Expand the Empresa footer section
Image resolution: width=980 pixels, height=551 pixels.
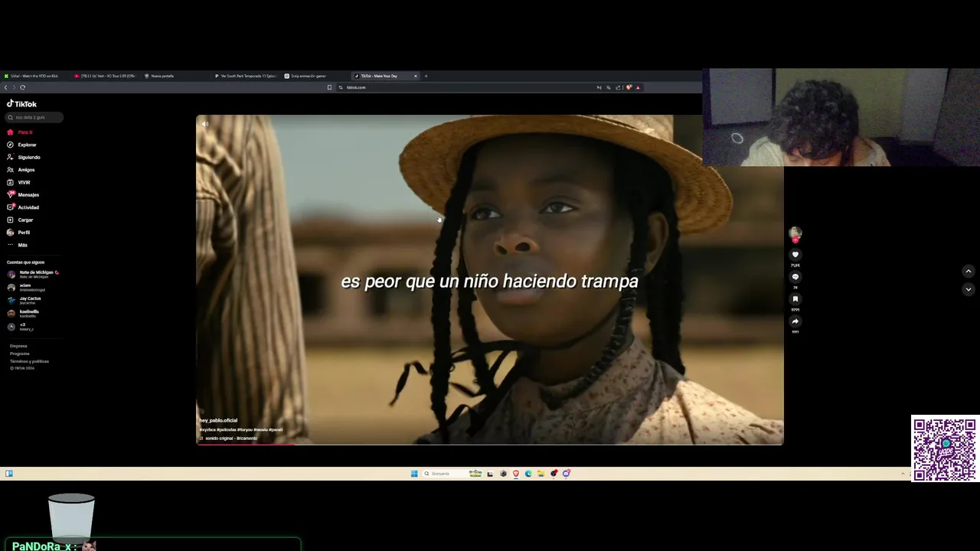click(x=18, y=346)
